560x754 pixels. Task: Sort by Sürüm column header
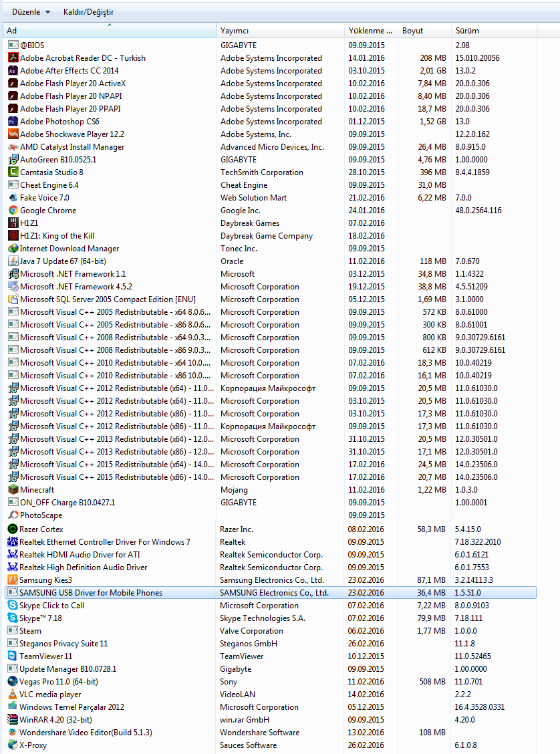[x=494, y=30]
